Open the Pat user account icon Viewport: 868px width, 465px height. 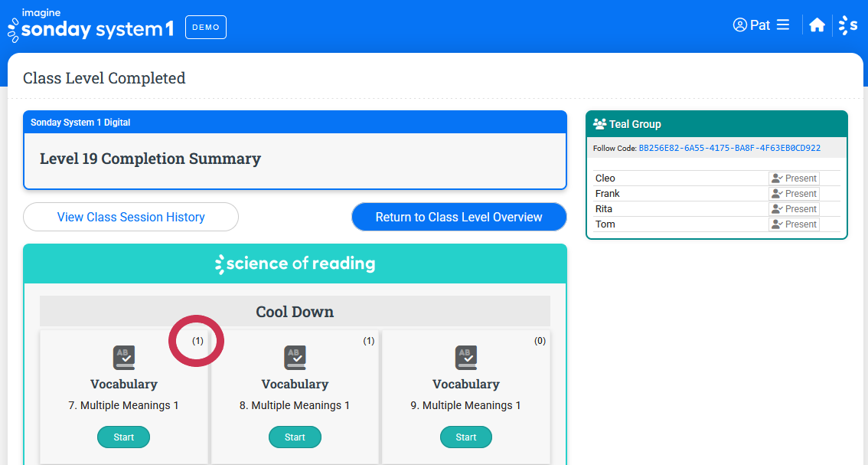click(x=739, y=25)
